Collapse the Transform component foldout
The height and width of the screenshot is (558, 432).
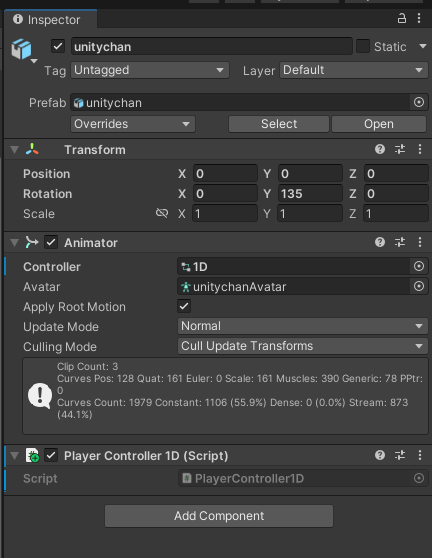point(15,149)
